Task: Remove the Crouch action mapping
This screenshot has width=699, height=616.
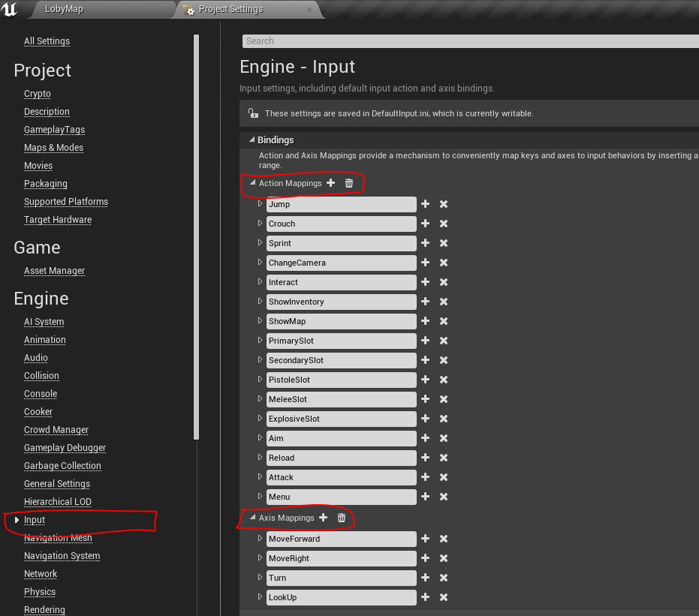Action: point(444,224)
